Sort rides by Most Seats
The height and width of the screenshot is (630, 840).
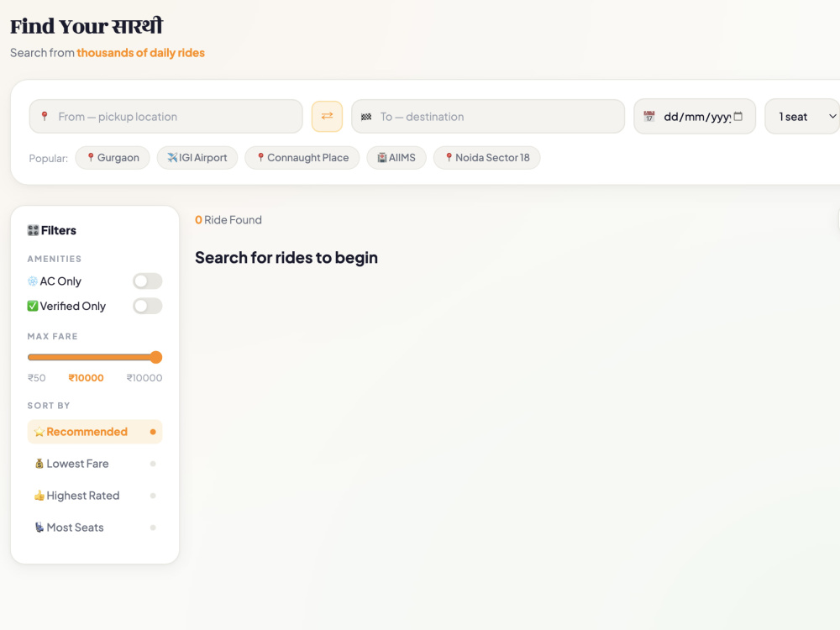point(95,528)
